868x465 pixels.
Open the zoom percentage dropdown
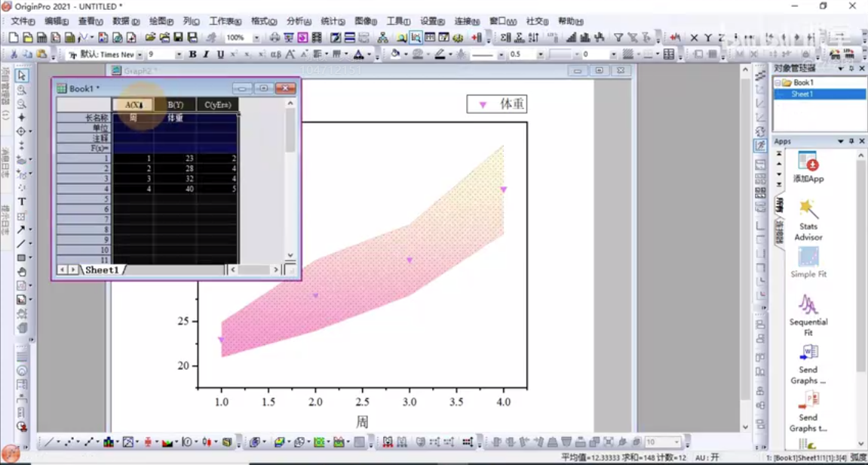(x=256, y=38)
